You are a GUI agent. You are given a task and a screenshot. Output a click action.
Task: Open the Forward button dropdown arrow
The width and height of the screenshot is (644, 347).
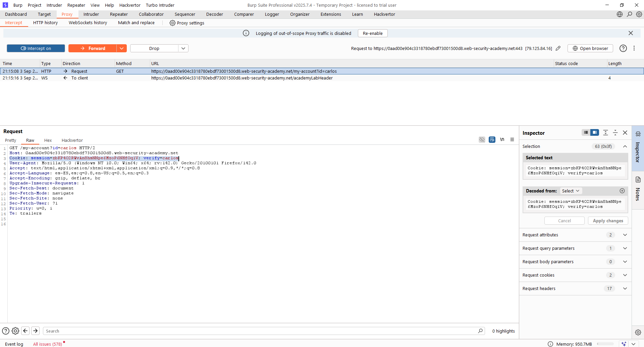pyautogui.click(x=121, y=48)
